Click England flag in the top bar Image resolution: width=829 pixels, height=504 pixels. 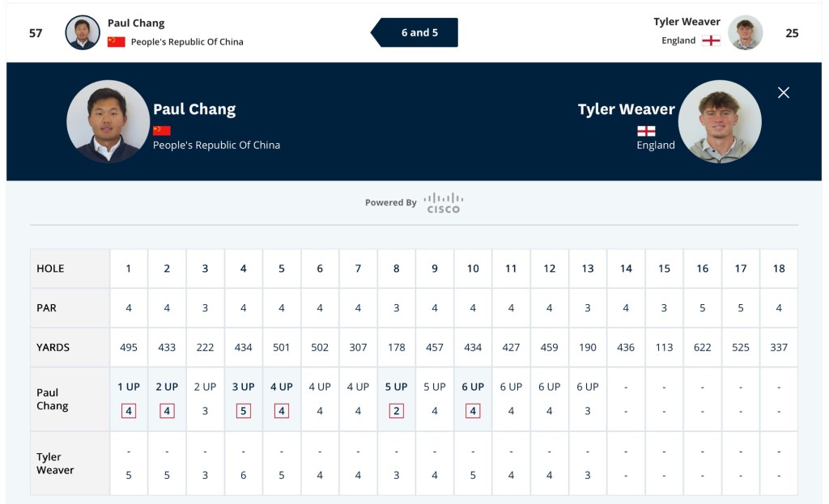(x=711, y=40)
